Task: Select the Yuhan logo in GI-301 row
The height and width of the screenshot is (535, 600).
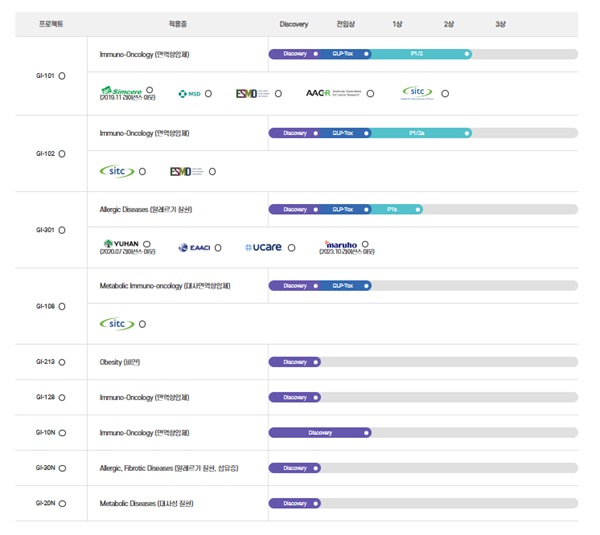Action: pyautogui.click(x=121, y=243)
